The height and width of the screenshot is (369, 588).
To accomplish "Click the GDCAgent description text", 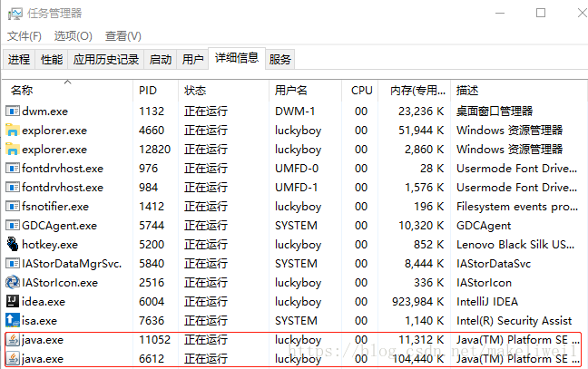I will coord(484,226).
